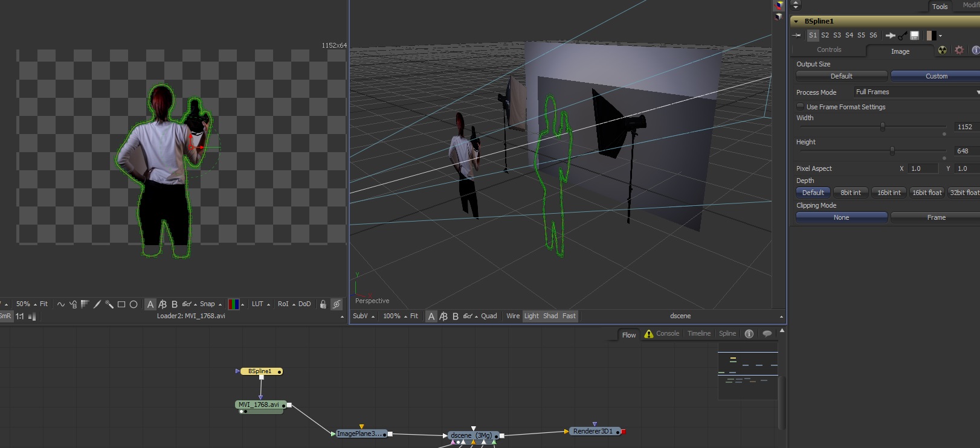The width and height of the screenshot is (980, 448).
Task: Select settings slot S1
Action: click(813, 36)
